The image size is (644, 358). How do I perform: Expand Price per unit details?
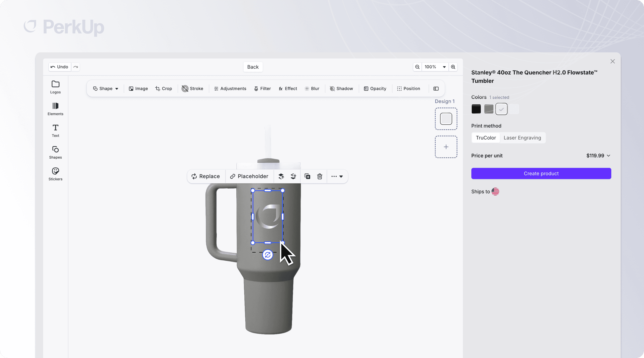point(608,156)
